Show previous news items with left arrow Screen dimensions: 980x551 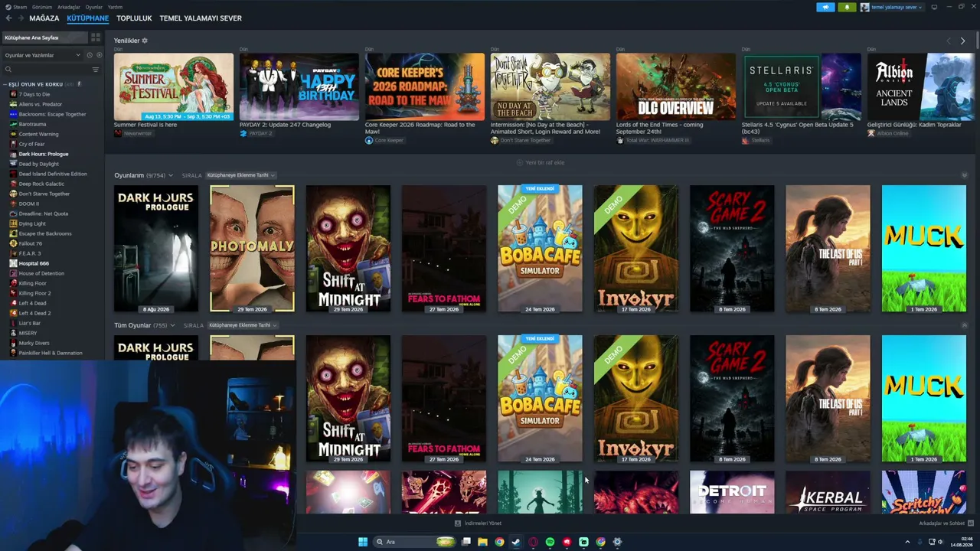tap(949, 41)
